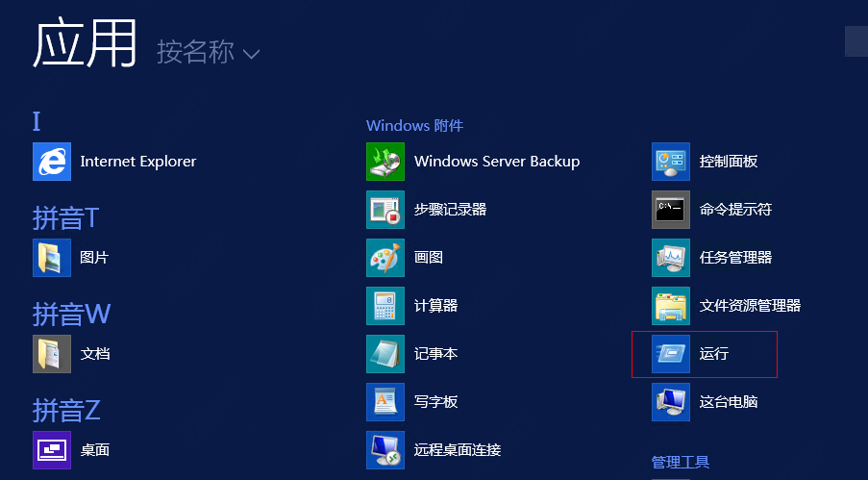Expand the 按名称 sort dropdown
Image resolution: width=868 pixels, height=480 pixels.
coord(209,52)
